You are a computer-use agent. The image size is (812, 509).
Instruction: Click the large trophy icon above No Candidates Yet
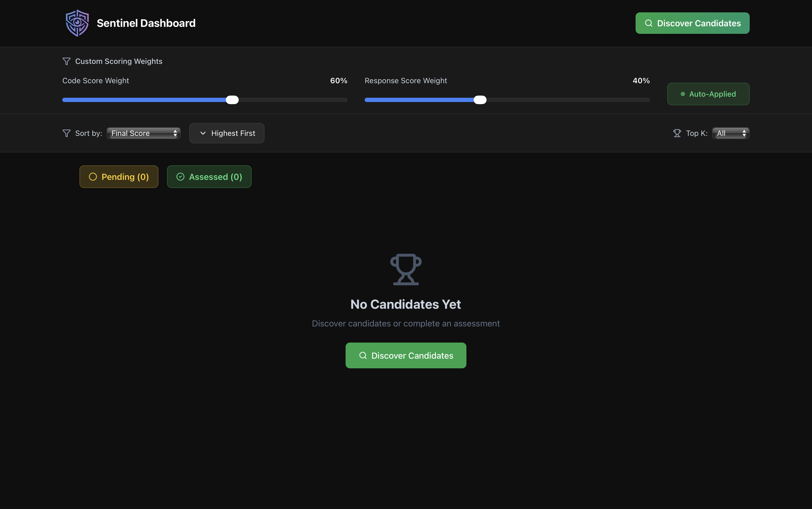[x=406, y=269]
